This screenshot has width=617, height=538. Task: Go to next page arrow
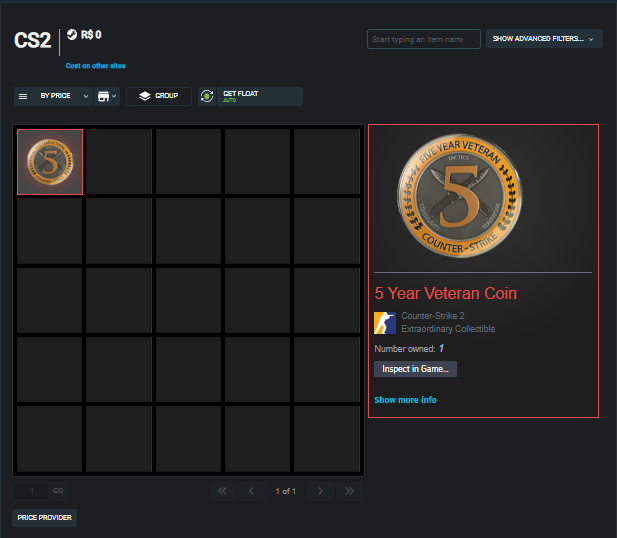[x=320, y=491]
